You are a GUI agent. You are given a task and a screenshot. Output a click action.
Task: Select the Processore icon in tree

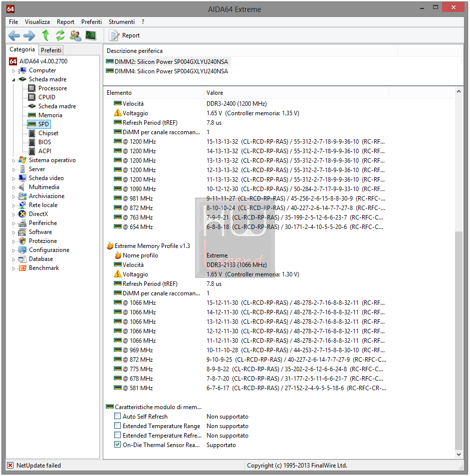tap(31, 88)
